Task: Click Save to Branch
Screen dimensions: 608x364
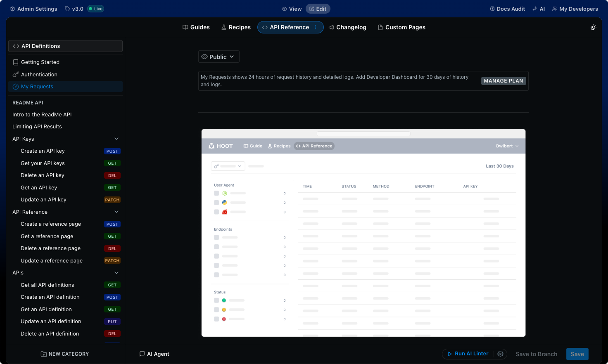Action: [536, 354]
